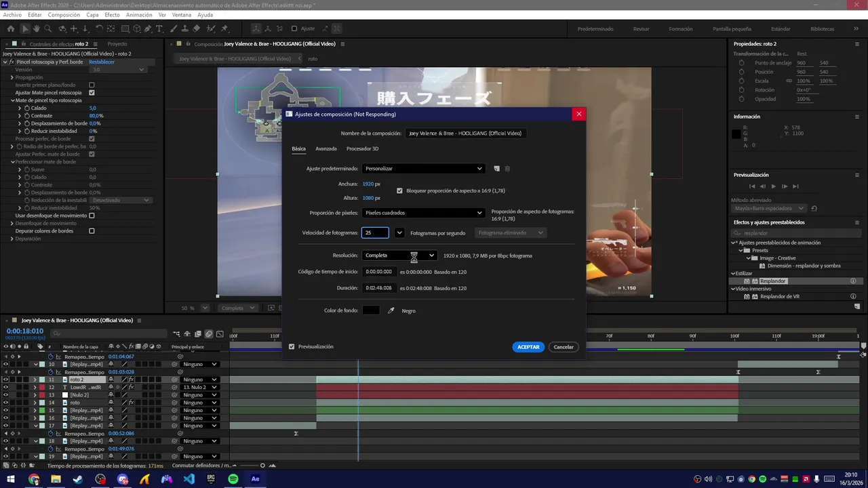Viewport: 868px width, 488px height.
Task: Click the Velocidad de fotogramas input field
Action: (375, 232)
